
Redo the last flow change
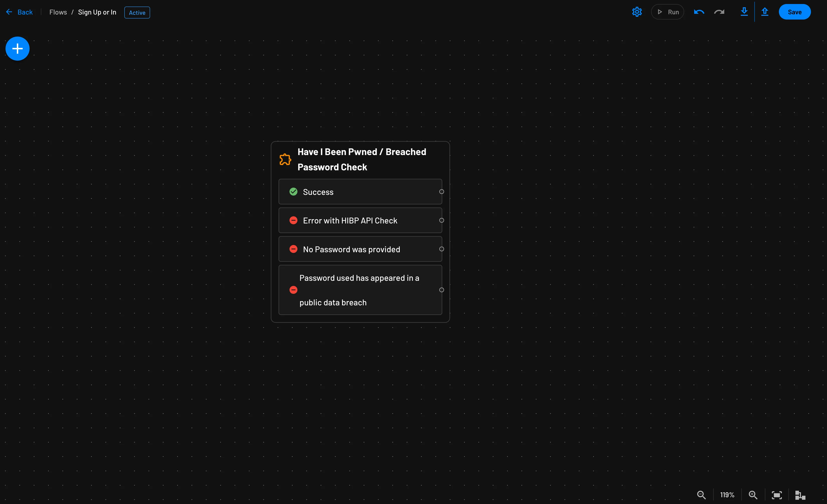coord(719,12)
